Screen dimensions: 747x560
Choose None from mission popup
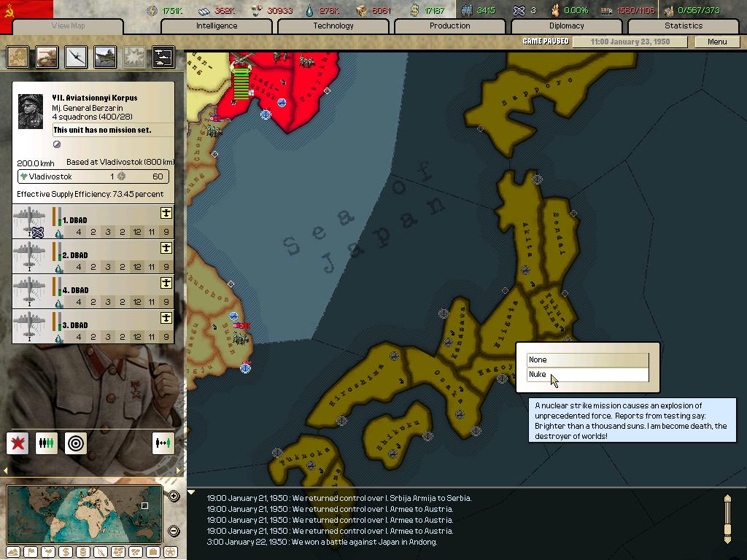pyautogui.click(x=587, y=360)
